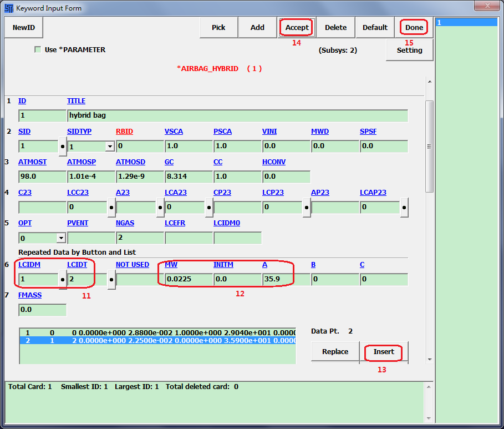Open the SIDTYP dropdown
Image resolution: width=504 pixels, height=429 pixels.
(x=110, y=147)
